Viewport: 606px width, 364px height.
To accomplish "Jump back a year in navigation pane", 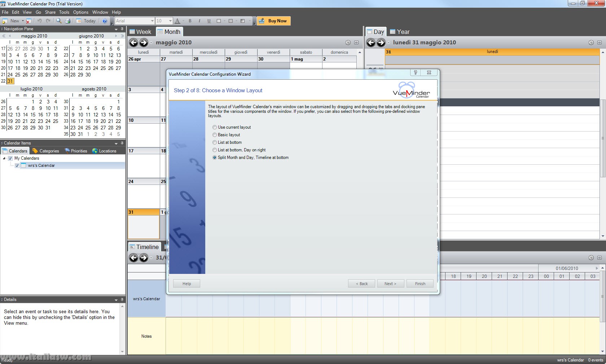I will (x=4, y=36).
